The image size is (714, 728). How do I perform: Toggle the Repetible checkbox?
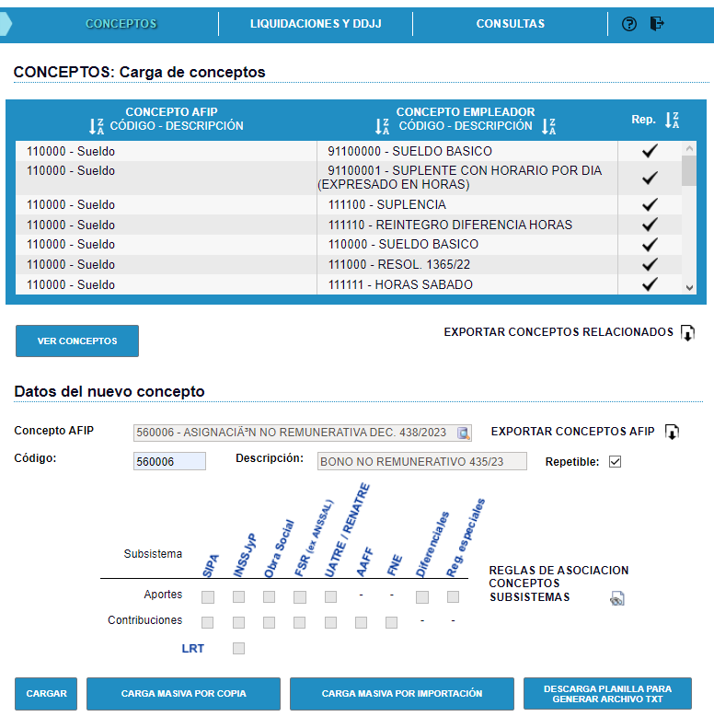click(616, 461)
